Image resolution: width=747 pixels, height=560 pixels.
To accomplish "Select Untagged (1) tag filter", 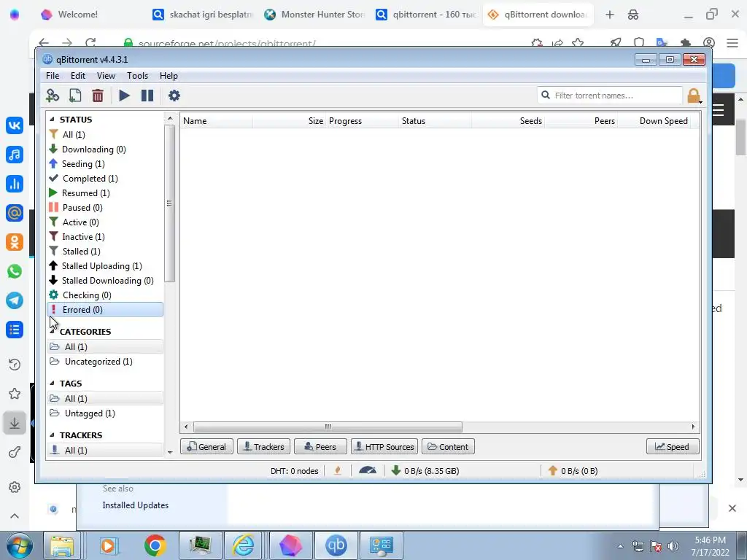I will [x=105, y=413].
